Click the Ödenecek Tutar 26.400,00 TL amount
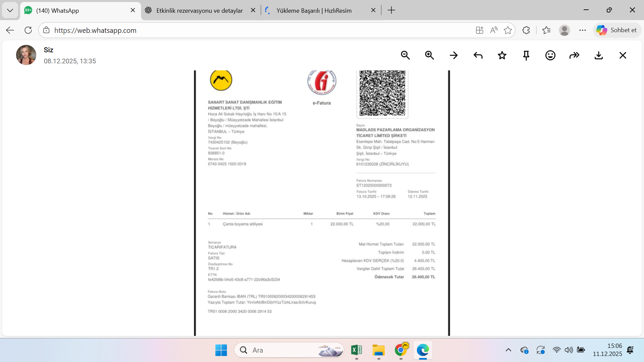Screen dimensions: 644x362 pos(424,277)
